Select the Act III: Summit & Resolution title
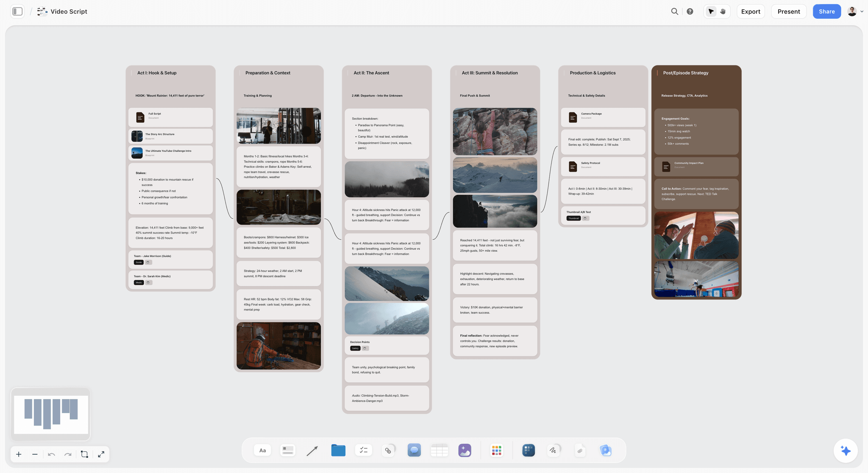 coord(490,73)
